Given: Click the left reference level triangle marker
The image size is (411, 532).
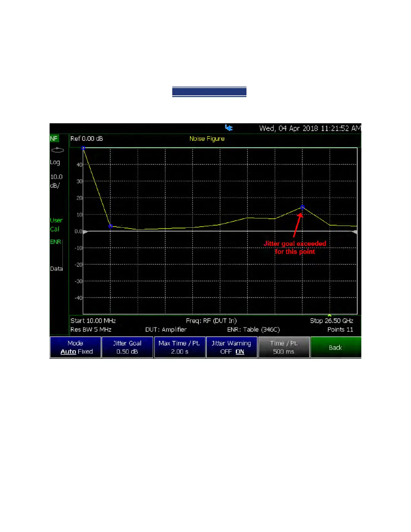Looking at the screenshot, I should coord(85,232).
